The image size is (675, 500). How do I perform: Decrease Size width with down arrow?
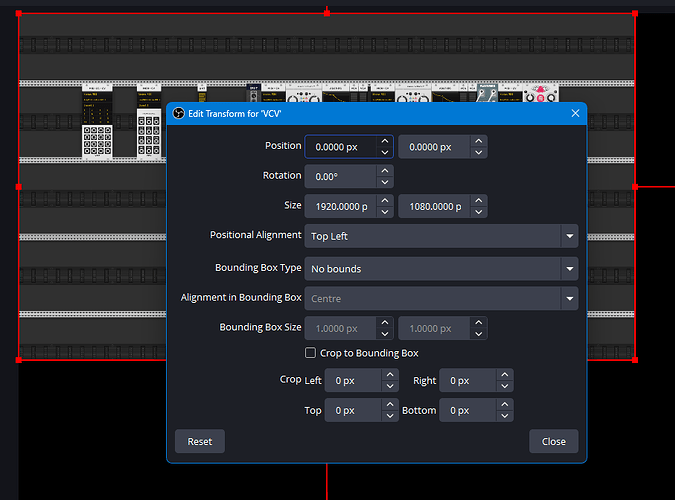pos(385,213)
